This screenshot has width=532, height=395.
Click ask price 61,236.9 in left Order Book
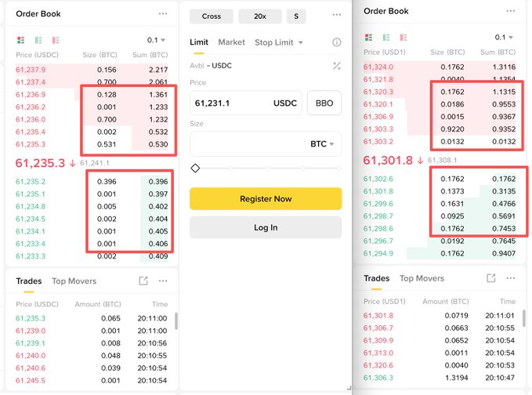(x=31, y=95)
